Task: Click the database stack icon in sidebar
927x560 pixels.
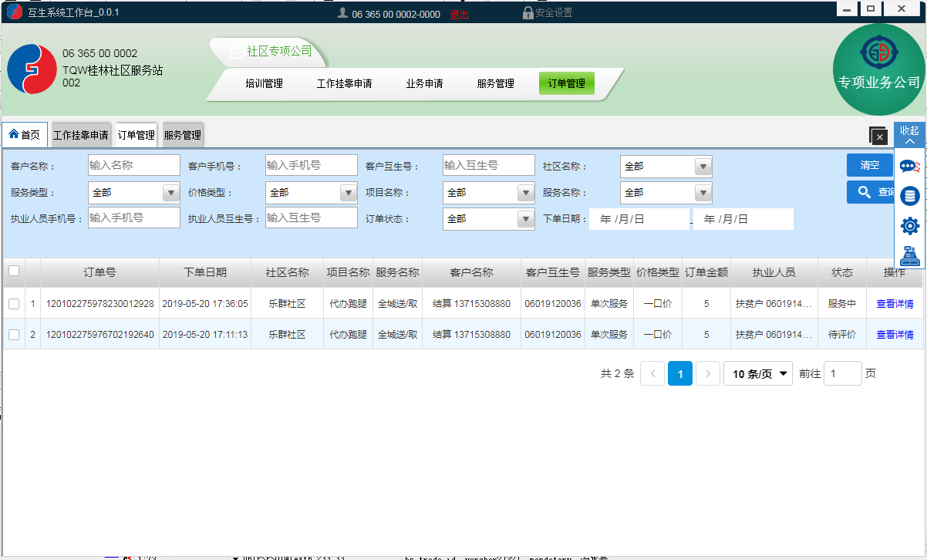Action: tap(910, 197)
